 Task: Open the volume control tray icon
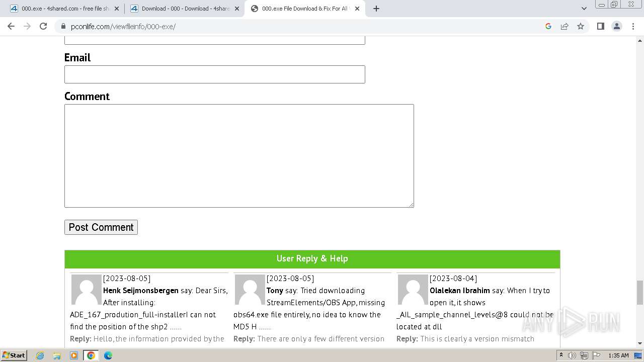pyautogui.click(x=572, y=355)
